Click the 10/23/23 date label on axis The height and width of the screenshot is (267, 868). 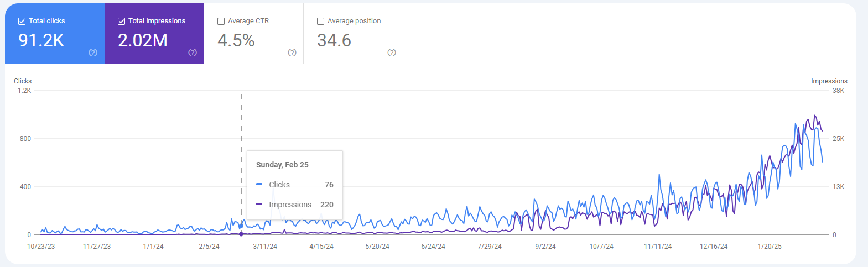point(41,247)
